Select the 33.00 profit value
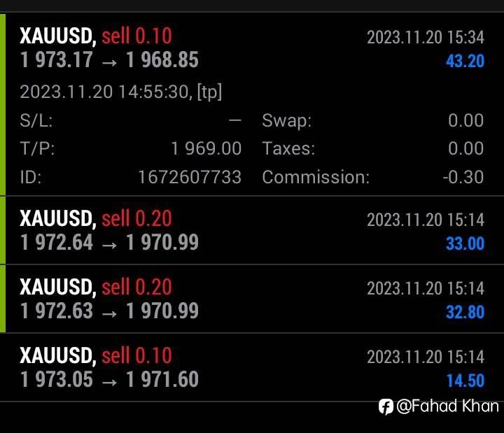 tap(465, 243)
